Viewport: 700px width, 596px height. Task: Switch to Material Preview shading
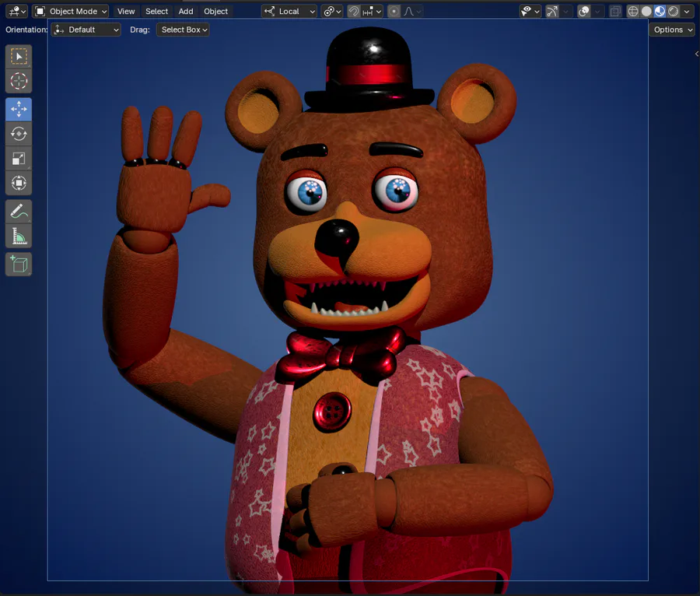pyautogui.click(x=660, y=11)
